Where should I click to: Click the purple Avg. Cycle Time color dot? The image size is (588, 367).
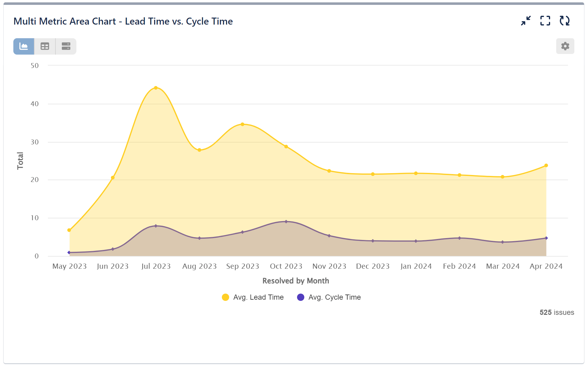300,297
